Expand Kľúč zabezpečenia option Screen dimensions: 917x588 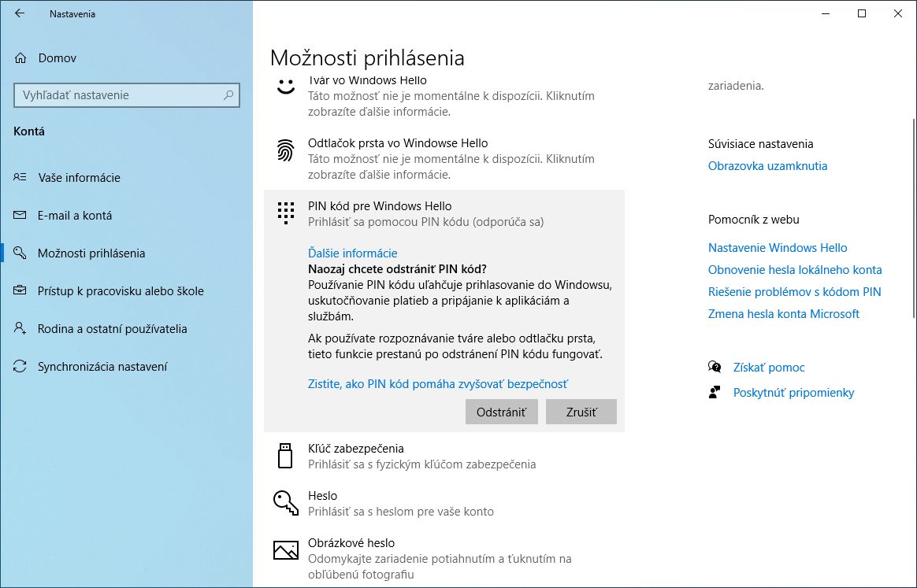pos(444,456)
